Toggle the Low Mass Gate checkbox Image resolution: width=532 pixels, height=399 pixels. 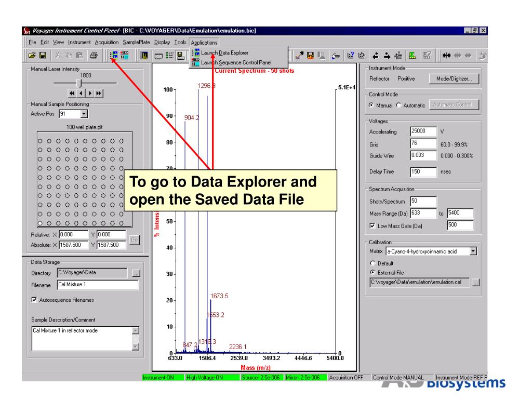point(372,225)
